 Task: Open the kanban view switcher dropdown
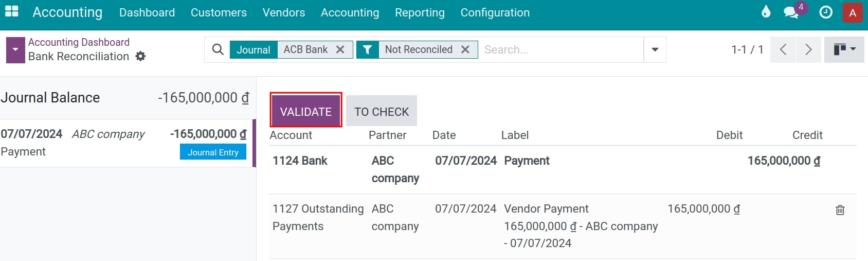(844, 49)
